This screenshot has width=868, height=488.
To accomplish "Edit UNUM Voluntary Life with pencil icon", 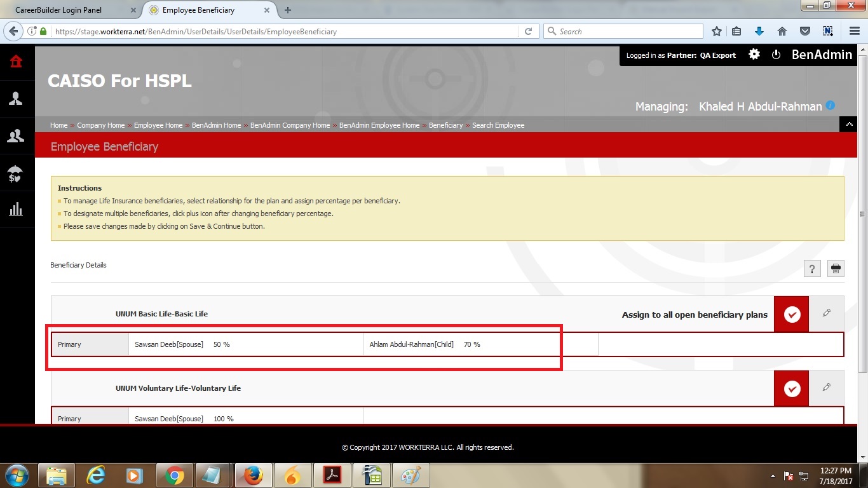I will tap(826, 387).
